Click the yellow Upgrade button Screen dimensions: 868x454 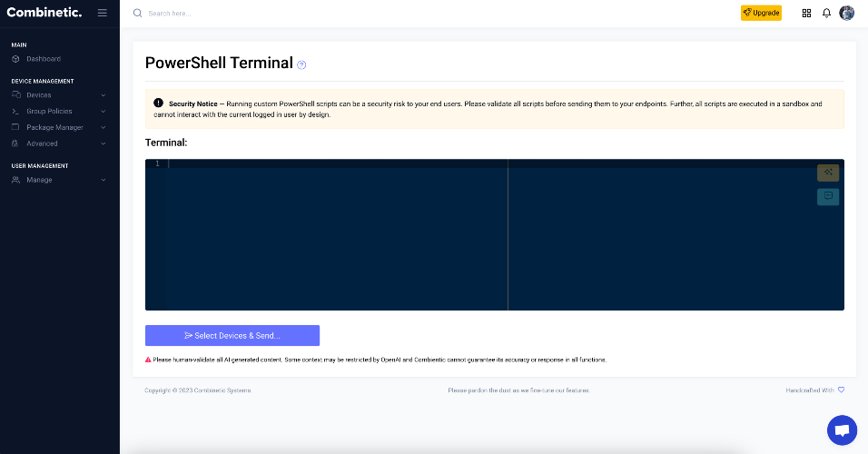(761, 13)
